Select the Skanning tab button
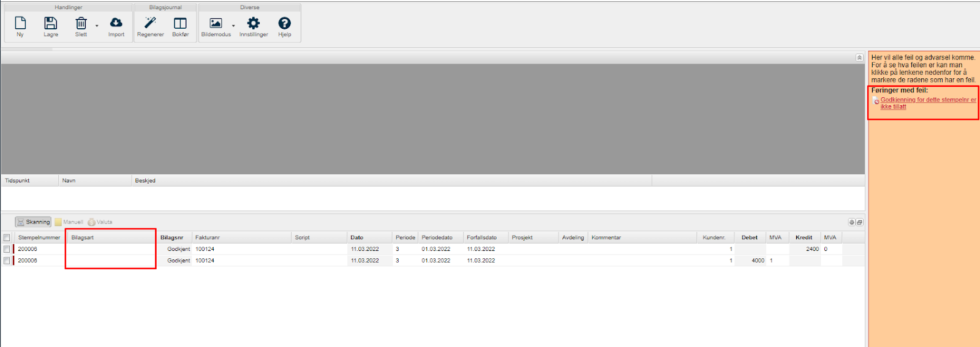Viewport: 980px width, 347px height. [x=34, y=222]
